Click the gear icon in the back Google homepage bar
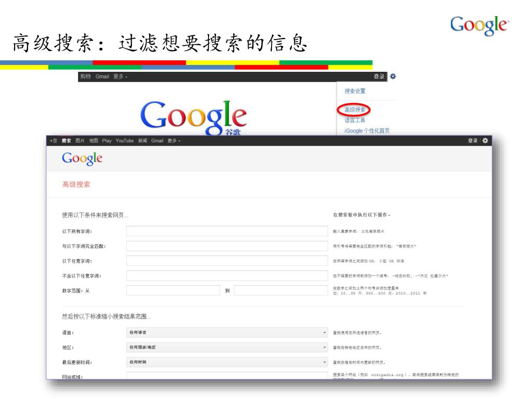This screenshot has height=399, width=532. tap(393, 76)
